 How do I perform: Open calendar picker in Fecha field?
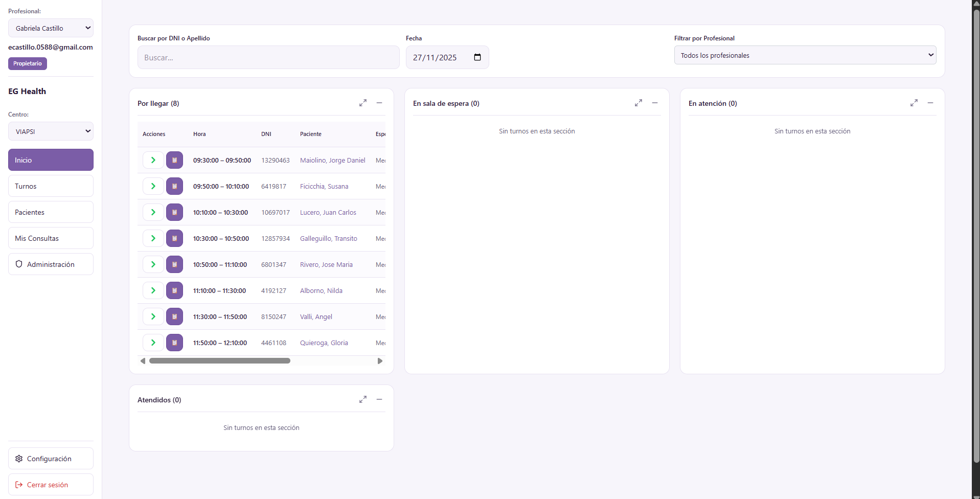(477, 57)
